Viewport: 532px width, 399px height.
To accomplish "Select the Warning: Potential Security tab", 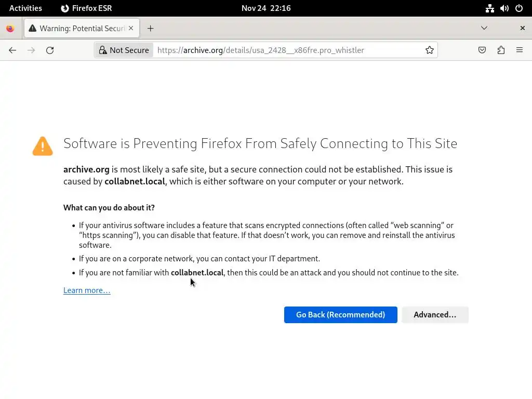I will (78, 28).
